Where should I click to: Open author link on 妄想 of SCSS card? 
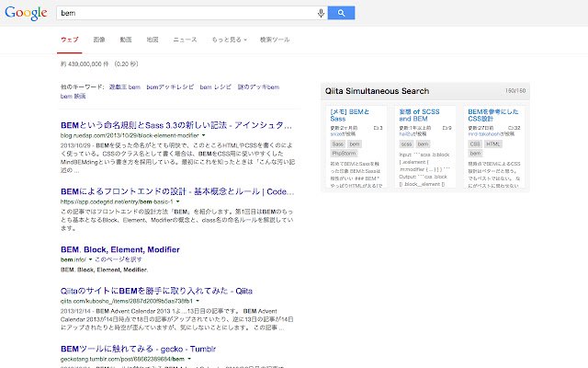(406, 134)
